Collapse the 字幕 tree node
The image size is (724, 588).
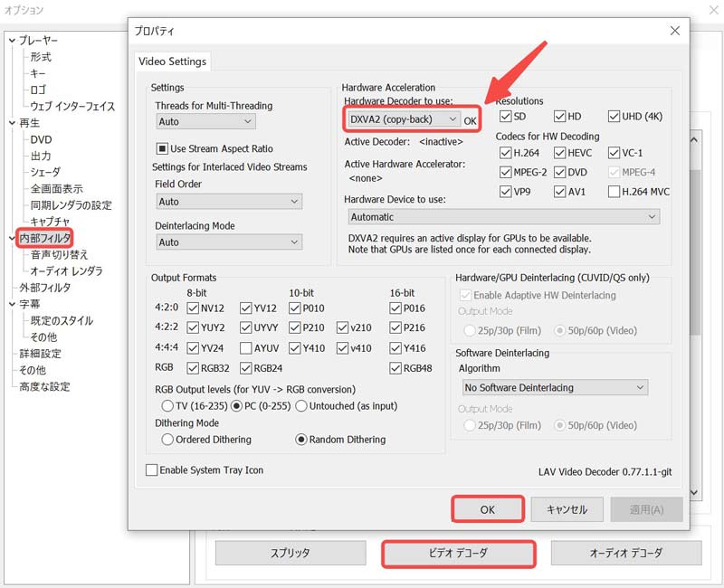pyautogui.click(x=11, y=305)
